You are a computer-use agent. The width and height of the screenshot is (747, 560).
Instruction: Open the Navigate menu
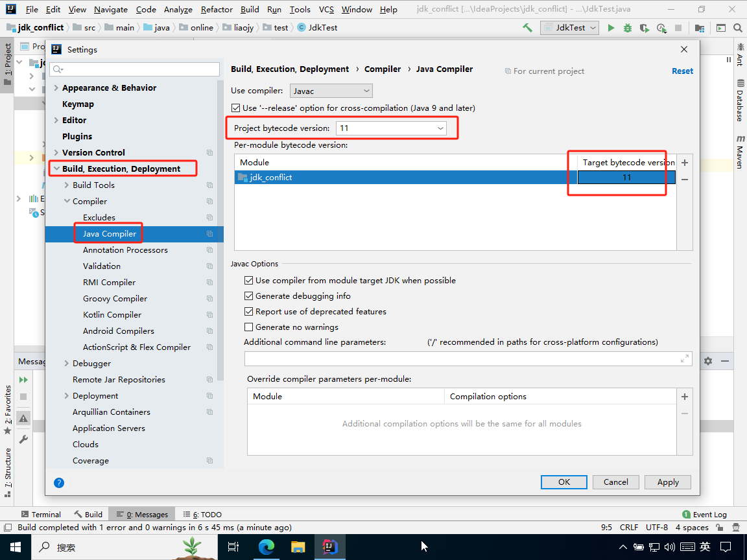[x=111, y=10]
